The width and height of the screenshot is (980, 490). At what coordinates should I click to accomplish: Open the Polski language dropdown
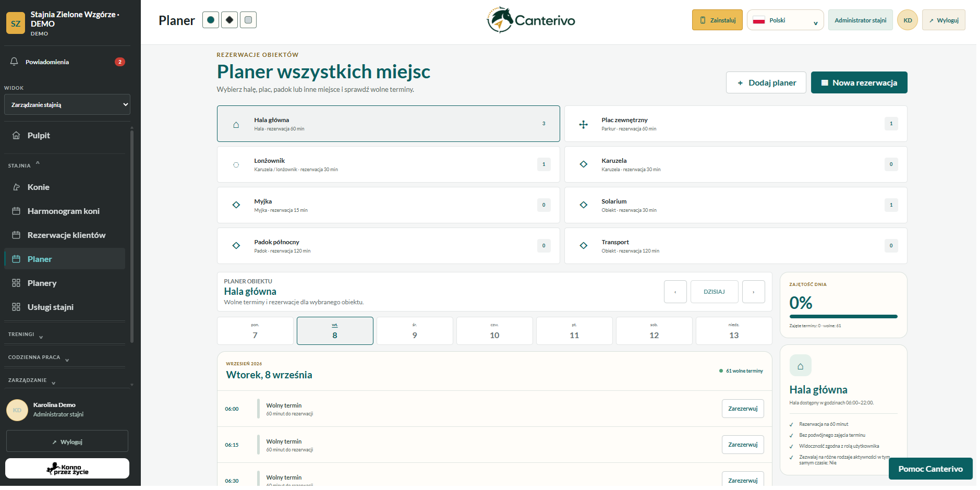point(785,20)
